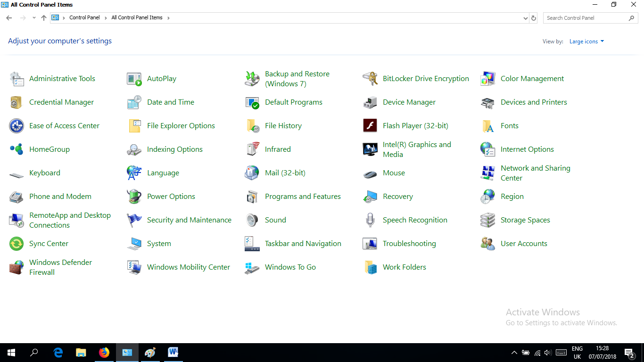
Task: Click the Language icon
Action: 134,173
